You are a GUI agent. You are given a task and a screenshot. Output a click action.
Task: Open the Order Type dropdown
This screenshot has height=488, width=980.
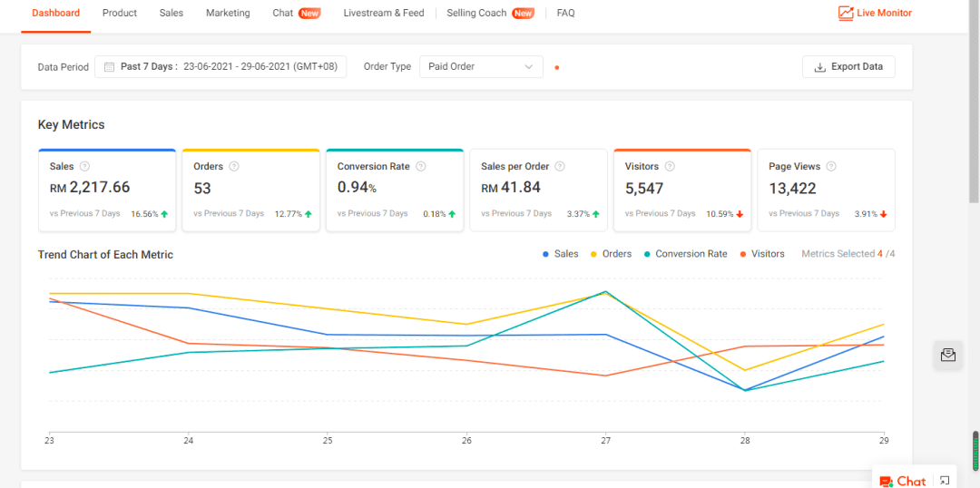(481, 67)
